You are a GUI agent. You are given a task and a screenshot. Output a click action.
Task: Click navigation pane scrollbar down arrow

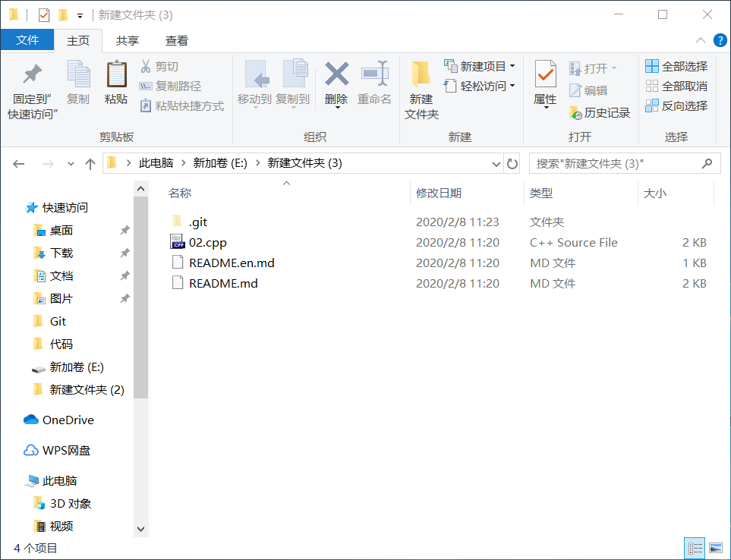tap(140, 529)
